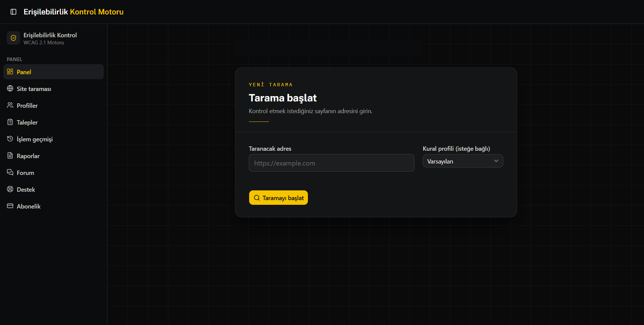Go to Site taraması menu item
Viewport: 644px width, 325px height.
coord(53,89)
